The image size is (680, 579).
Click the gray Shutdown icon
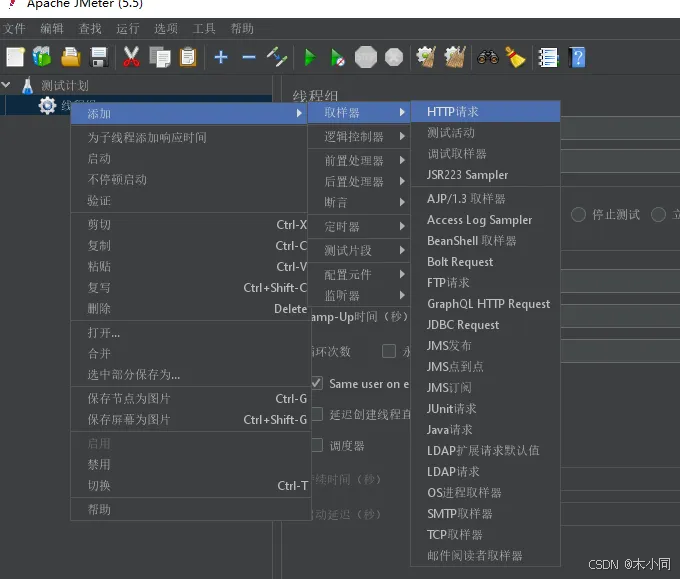pos(394,57)
